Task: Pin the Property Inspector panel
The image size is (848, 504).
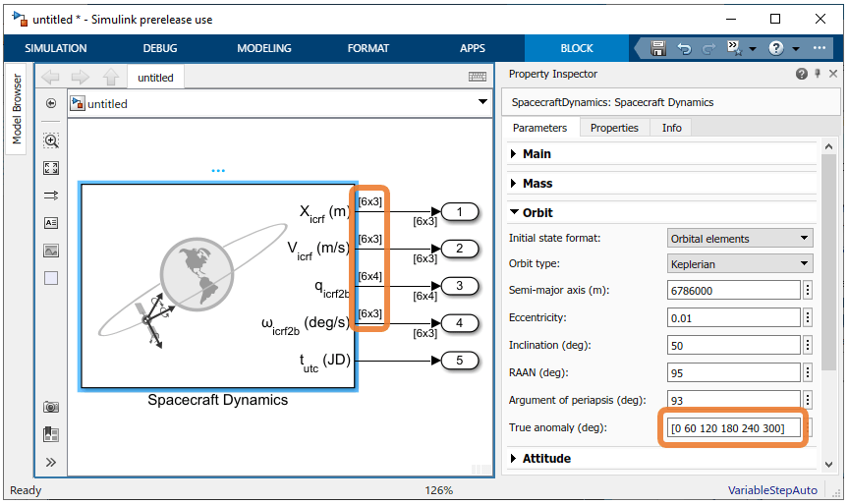Action: tap(818, 74)
